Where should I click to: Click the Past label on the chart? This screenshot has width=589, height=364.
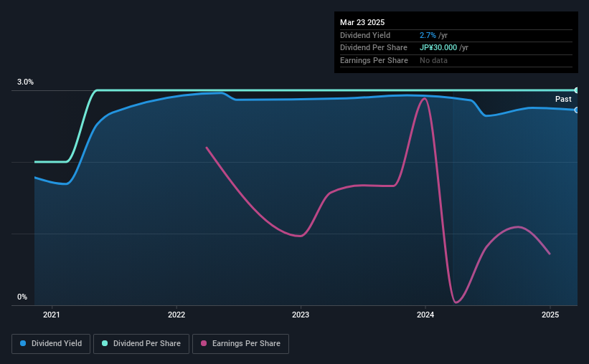coord(563,99)
